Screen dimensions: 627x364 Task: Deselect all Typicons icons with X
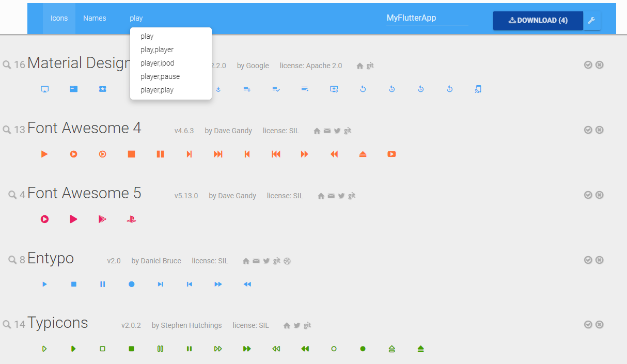599,324
